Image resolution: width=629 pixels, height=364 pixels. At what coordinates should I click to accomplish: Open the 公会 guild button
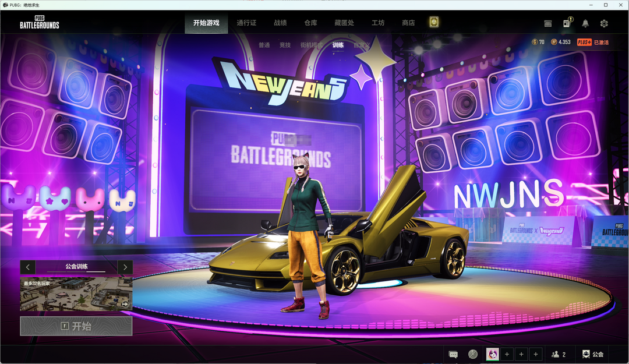tap(593, 354)
